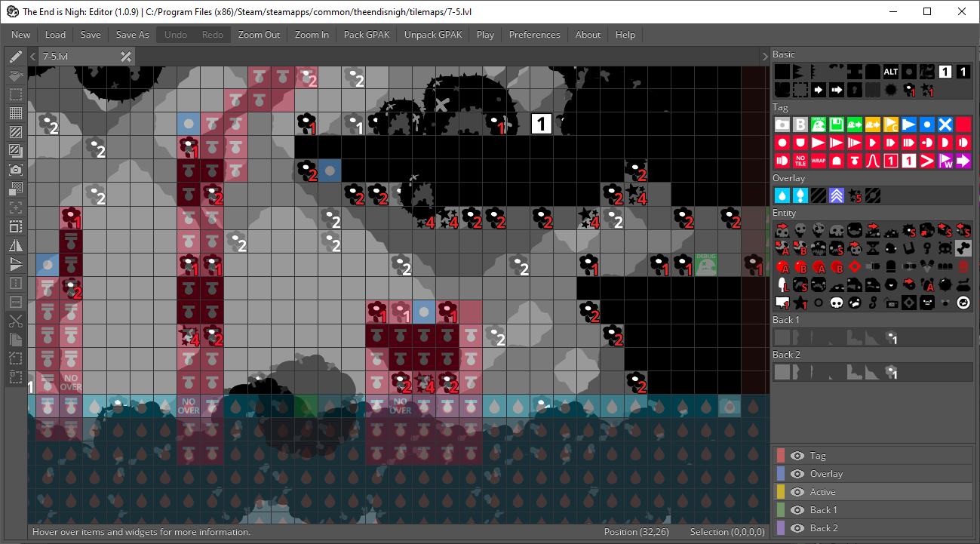Toggle the grid display tool
Viewport: 980px width, 544px height.
(15, 113)
